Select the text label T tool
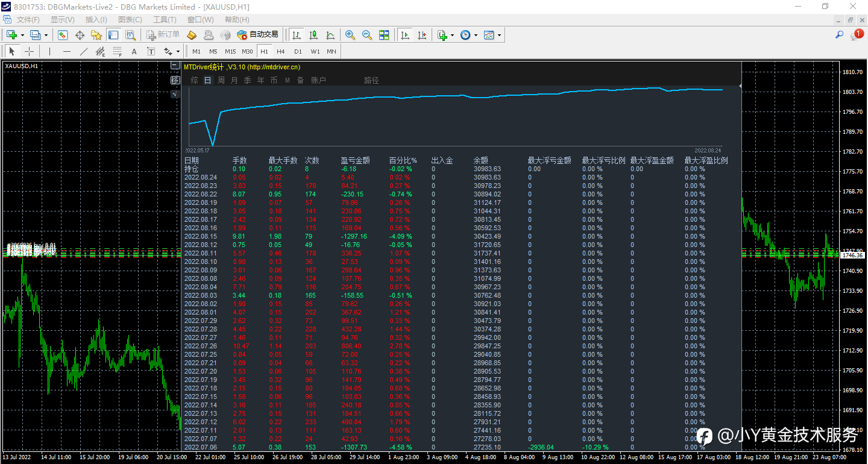 (x=151, y=51)
